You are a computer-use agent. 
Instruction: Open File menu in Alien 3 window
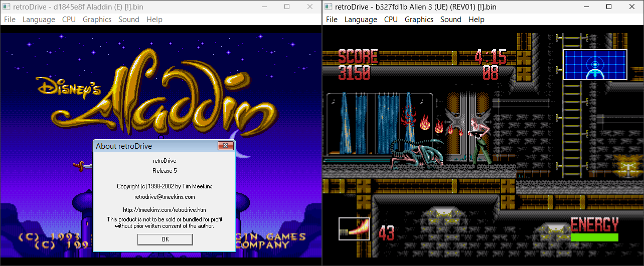tap(332, 20)
